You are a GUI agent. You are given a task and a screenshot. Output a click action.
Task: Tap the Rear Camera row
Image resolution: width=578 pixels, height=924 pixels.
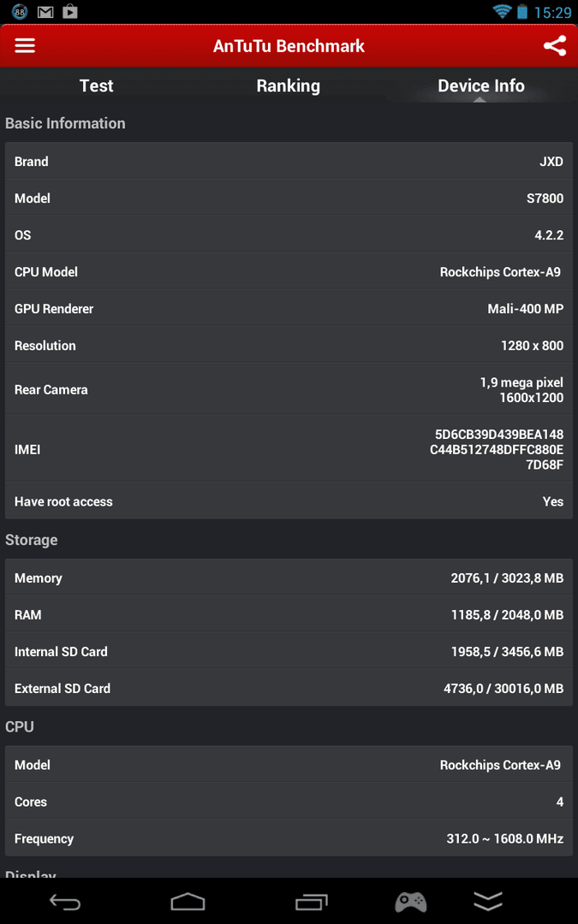(x=289, y=389)
